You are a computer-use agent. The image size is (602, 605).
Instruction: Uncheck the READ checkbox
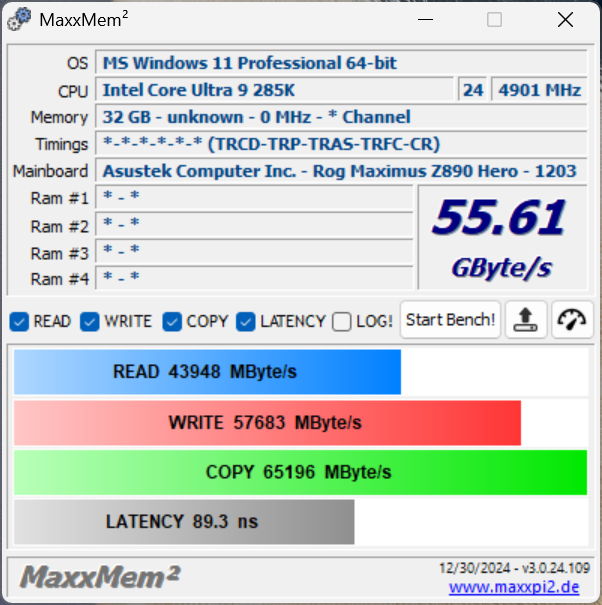click(19, 321)
